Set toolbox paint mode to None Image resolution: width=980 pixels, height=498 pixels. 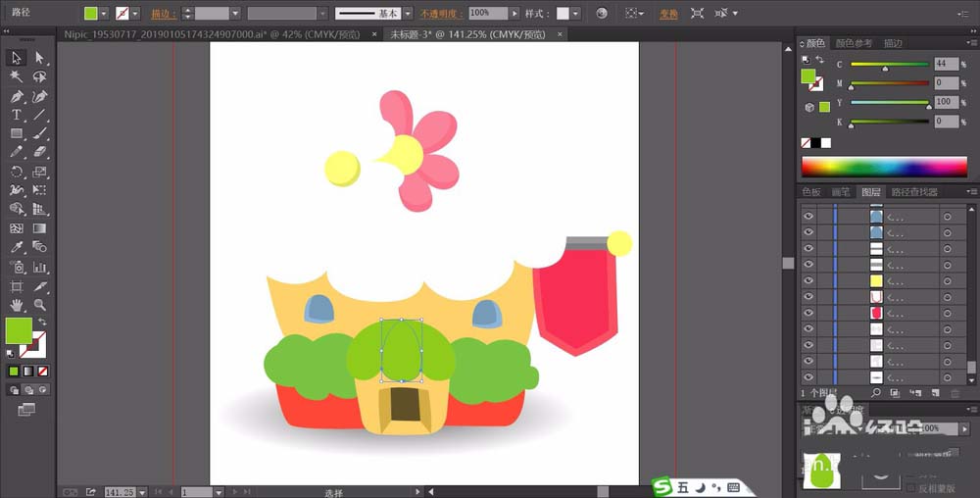click(43, 372)
